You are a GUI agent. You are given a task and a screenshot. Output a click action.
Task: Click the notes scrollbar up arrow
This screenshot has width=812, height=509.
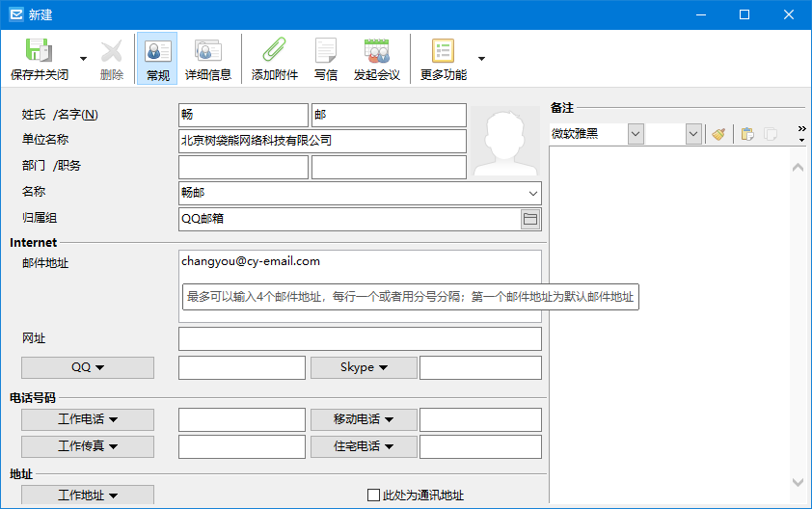pos(798,167)
